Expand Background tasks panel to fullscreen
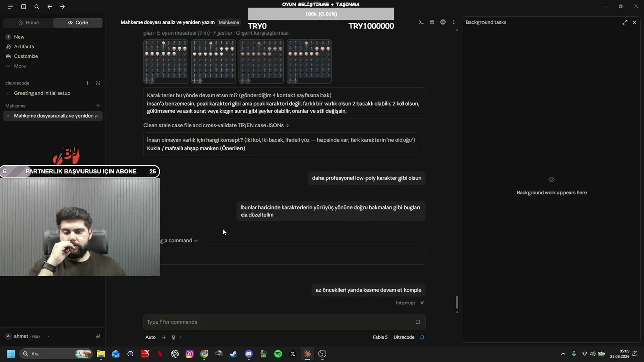644x362 pixels. [625, 22]
